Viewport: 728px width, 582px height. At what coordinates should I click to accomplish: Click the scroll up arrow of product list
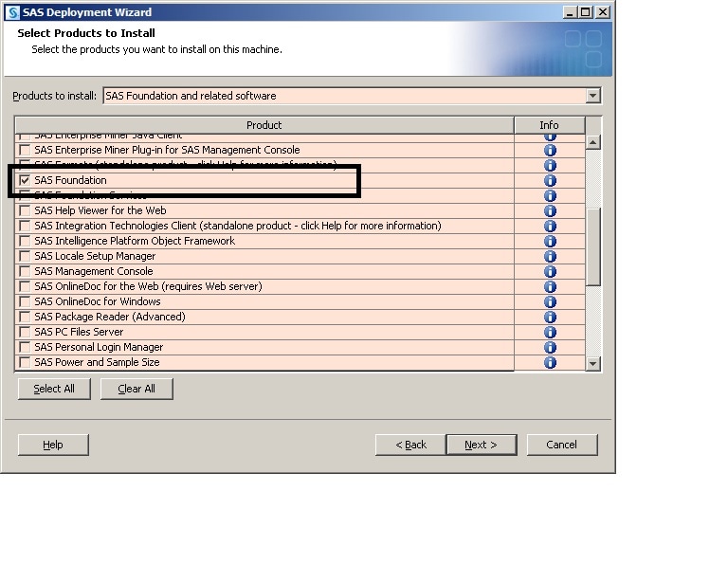593,142
